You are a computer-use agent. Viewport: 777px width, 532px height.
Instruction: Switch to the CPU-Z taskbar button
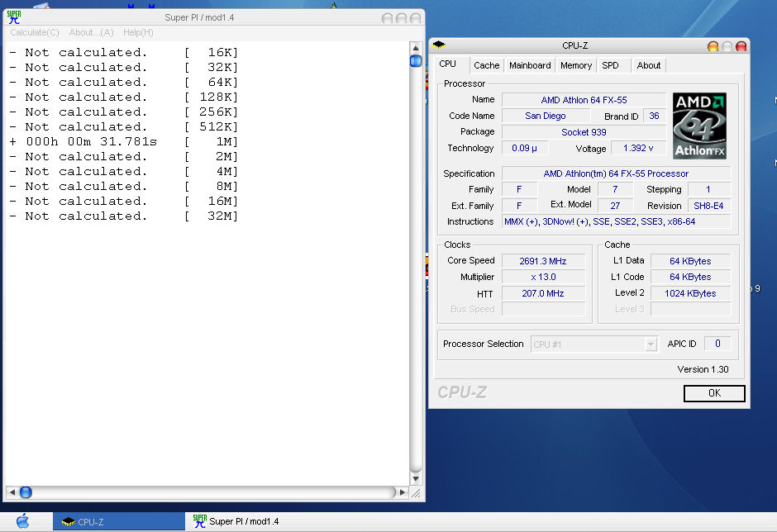[119, 521]
